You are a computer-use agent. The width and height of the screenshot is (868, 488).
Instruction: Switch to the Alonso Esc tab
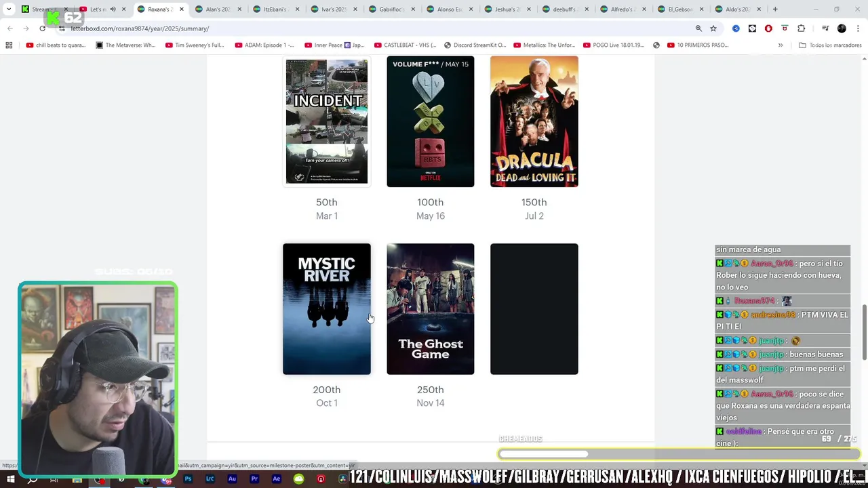coord(449,9)
